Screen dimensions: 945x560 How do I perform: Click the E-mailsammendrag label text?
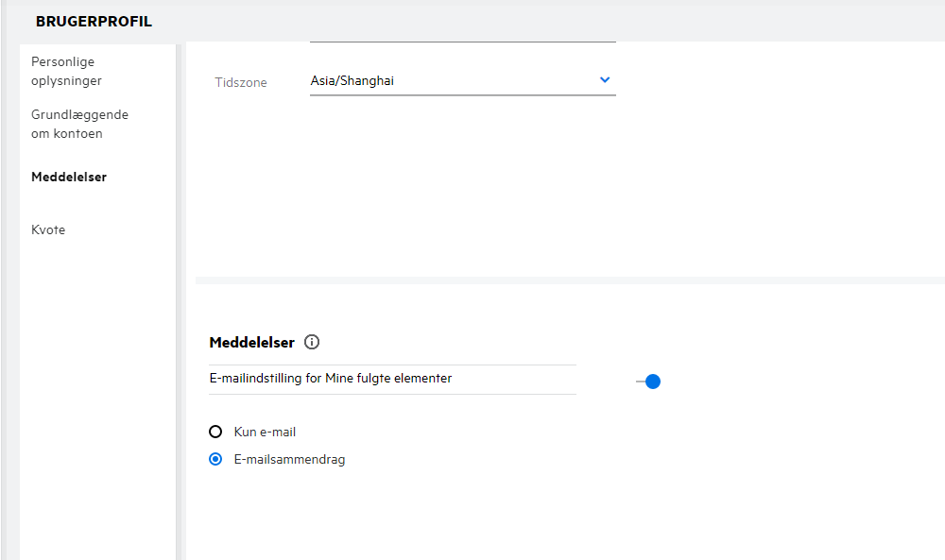point(289,460)
